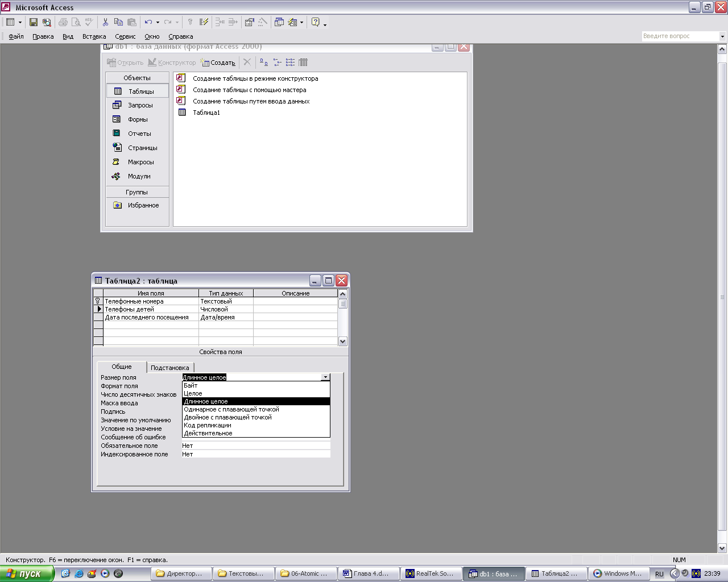Switch db1 window to Small Icons view
Viewport: 728px width, 582px height.
277,63
